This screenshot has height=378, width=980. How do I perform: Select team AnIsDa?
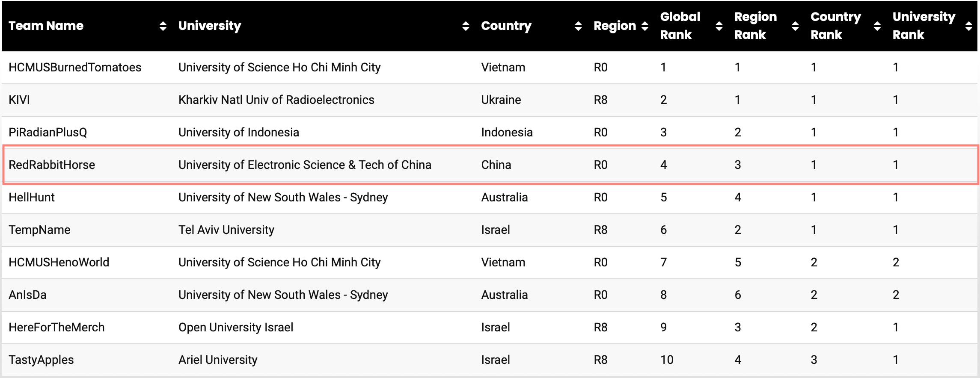pos(27,295)
